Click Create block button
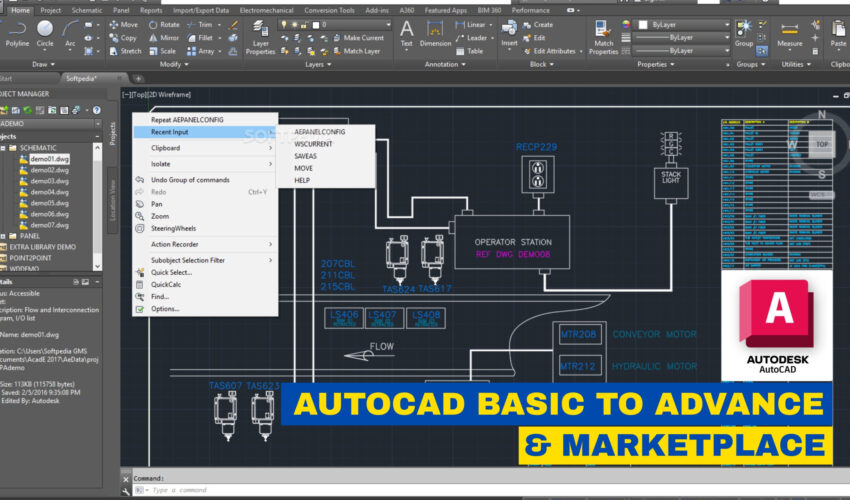The height and width of the screenshot is (500, 850). pos(538,24)
